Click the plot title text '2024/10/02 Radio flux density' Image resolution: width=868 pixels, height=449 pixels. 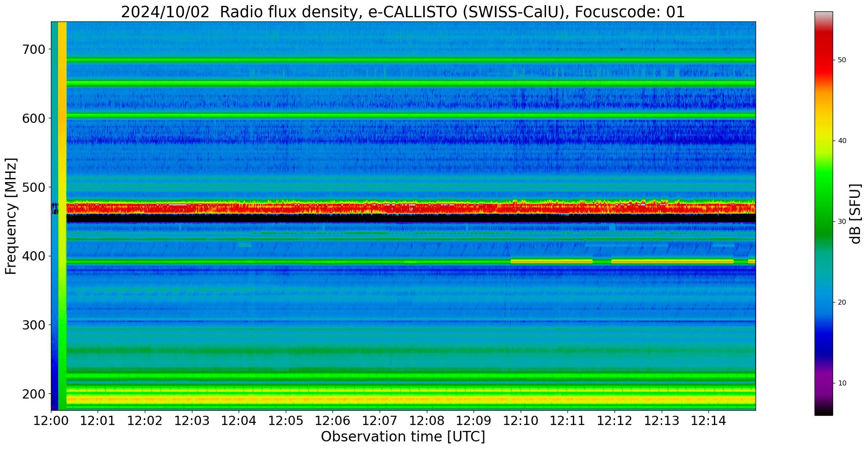coord(239,12)
